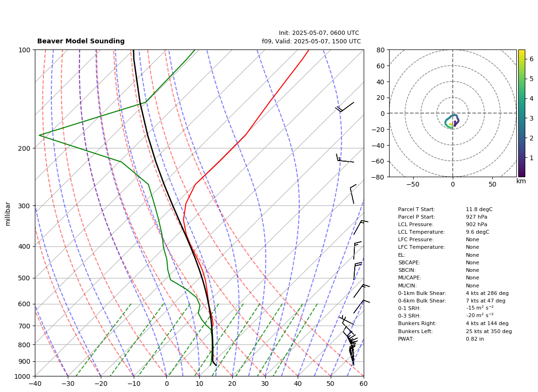The height and width of the screenshot is (392, 538).
Task: Click the "700" pressure axis tick label
Action: coord(24,326)
